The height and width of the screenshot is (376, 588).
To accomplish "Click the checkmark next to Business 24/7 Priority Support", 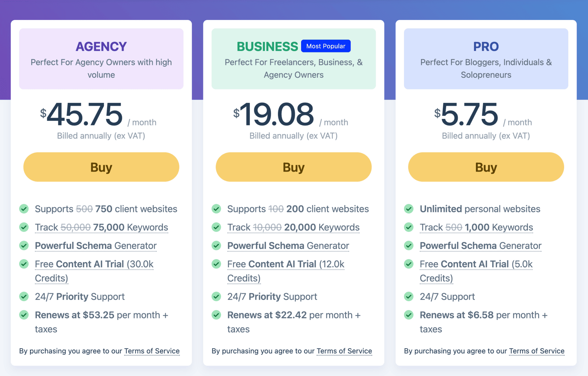I will [216, 296].
